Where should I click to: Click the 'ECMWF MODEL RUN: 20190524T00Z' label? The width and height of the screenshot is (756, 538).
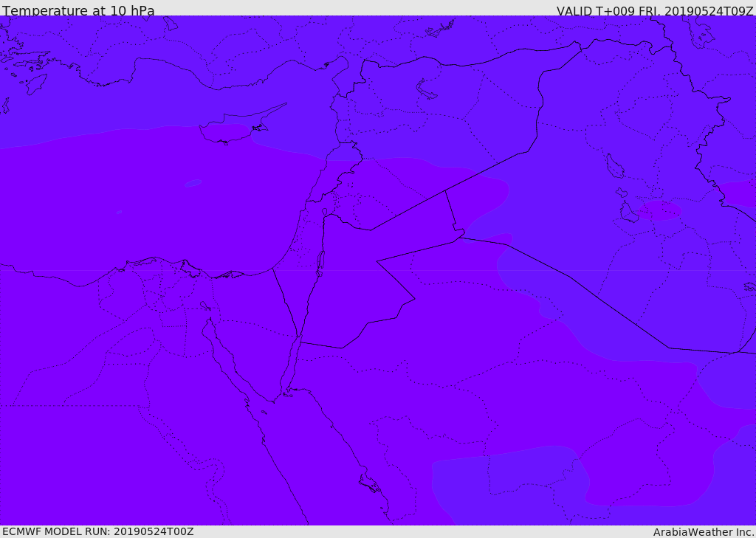click(98, 531)
